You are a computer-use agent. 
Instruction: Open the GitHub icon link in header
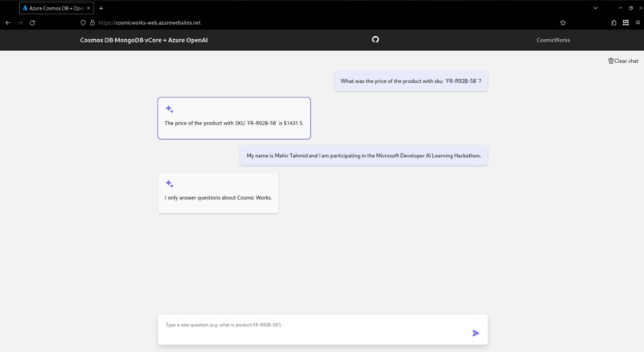tap(376, 39)
